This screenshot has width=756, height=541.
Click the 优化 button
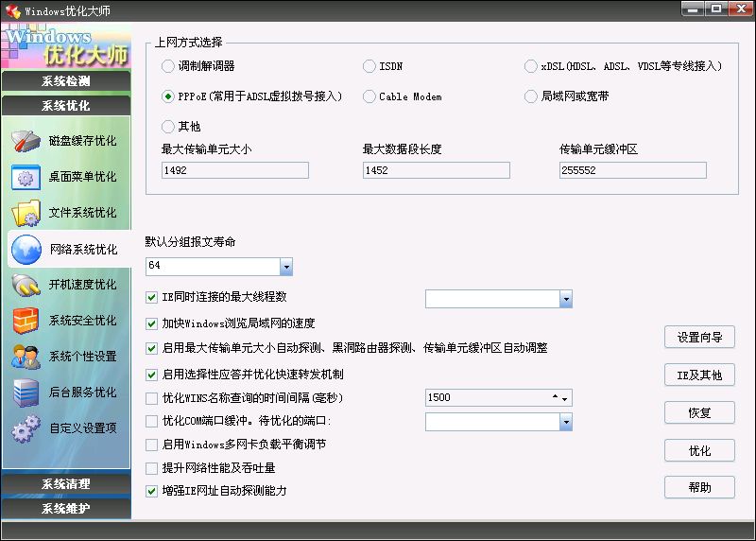click(699, 451)
